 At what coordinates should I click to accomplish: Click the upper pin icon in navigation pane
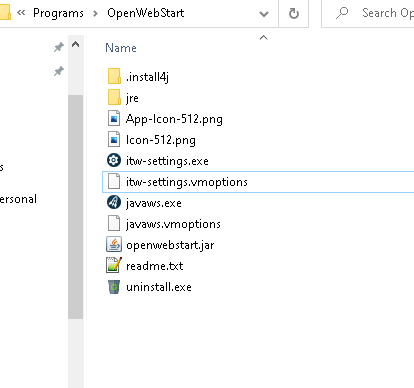59,47
